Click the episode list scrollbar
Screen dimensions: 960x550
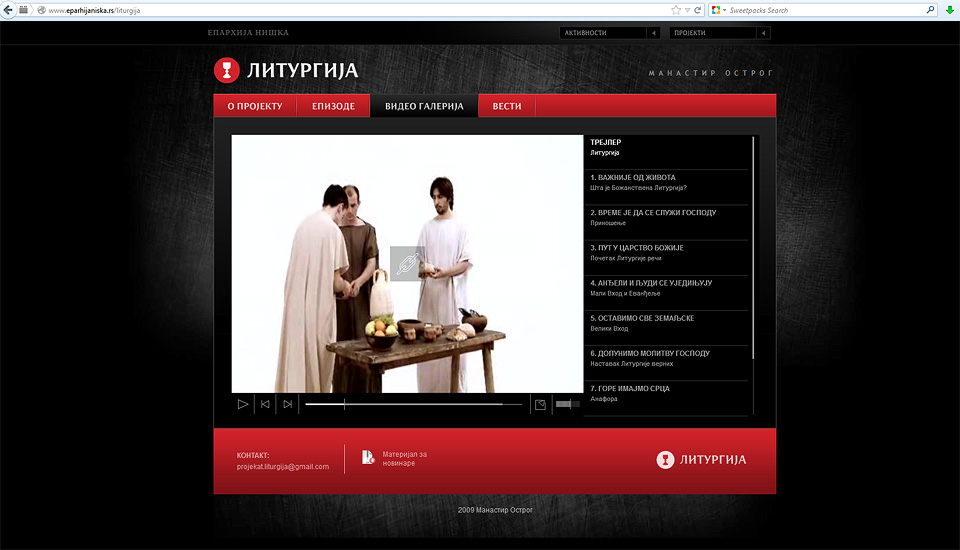[753, 250]
